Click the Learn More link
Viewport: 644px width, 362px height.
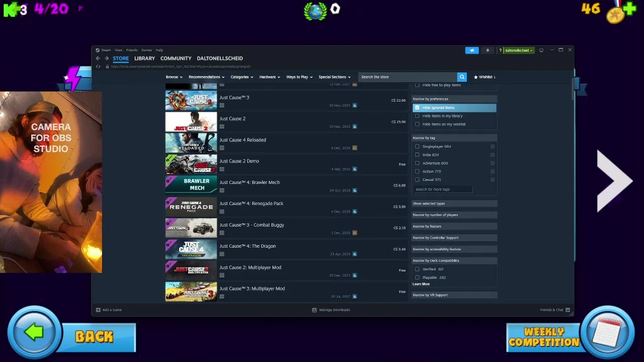point(421,284)
